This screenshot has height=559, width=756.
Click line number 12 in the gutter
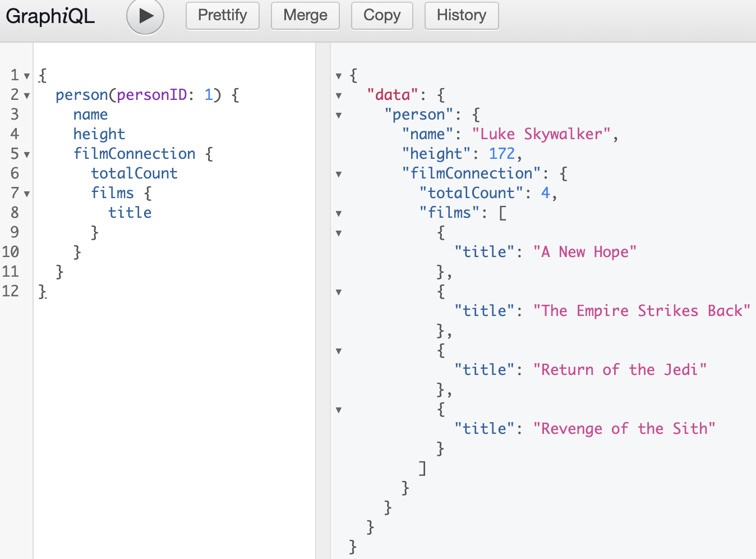coord(11,291)
